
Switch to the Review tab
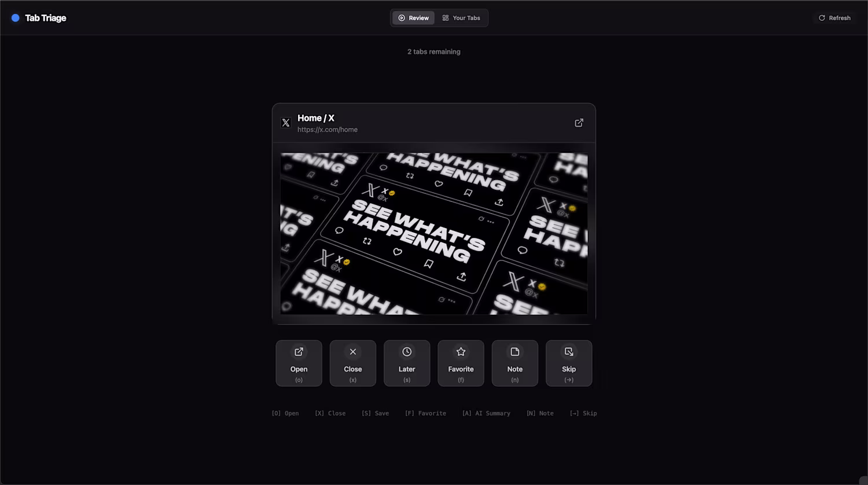[x=414, y=18]
